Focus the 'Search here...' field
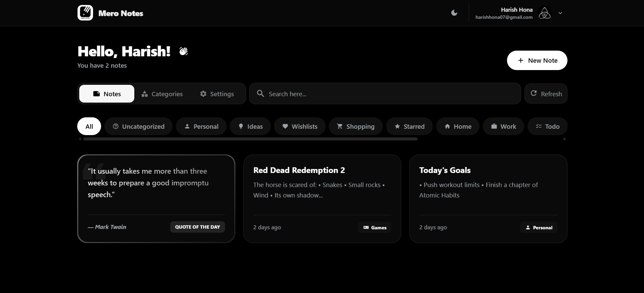 (385, 94)
